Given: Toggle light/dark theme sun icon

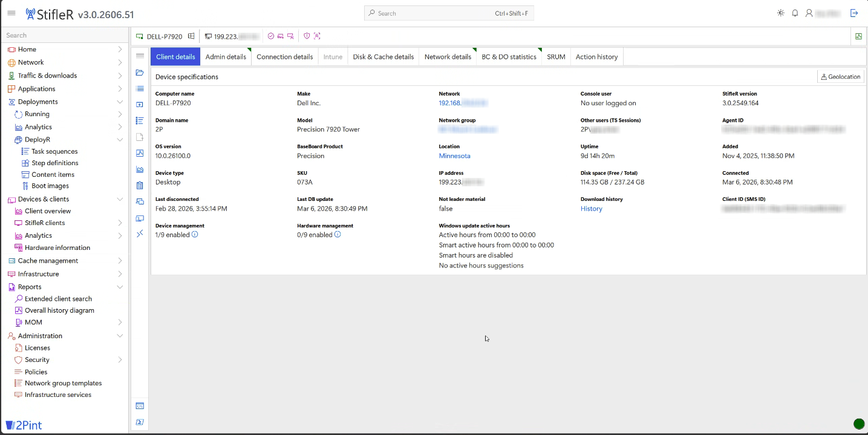Looking at the screenshot, I should [x=781, y=13].
